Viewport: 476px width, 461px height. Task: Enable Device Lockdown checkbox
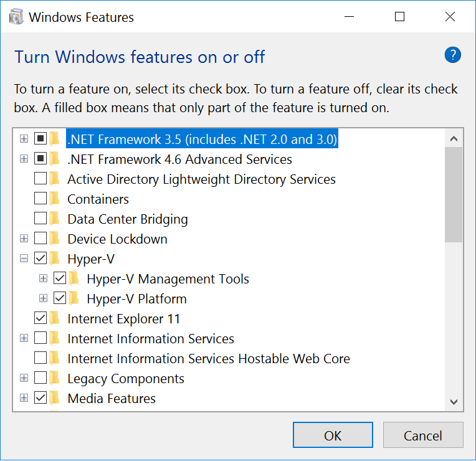coord(40,239)
